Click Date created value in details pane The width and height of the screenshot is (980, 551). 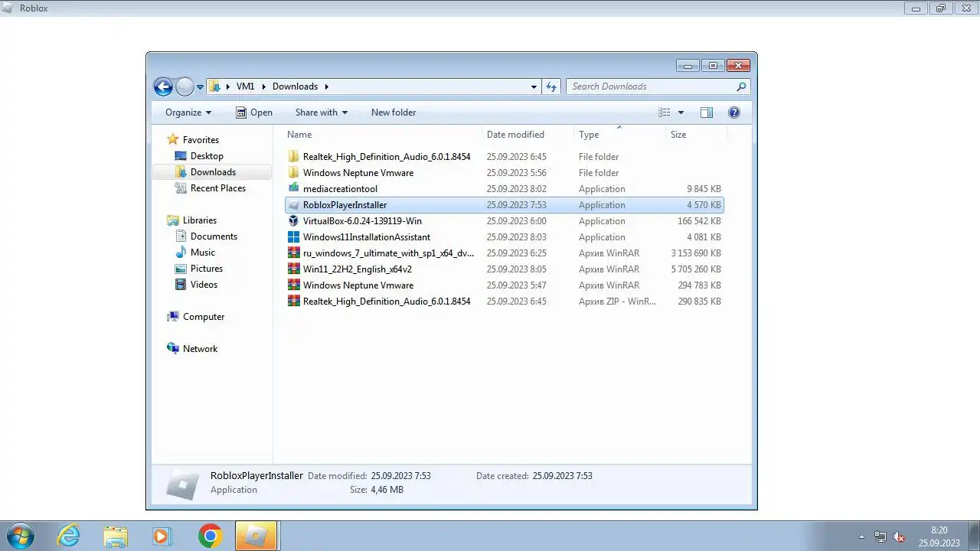click(x=562, y=476)
